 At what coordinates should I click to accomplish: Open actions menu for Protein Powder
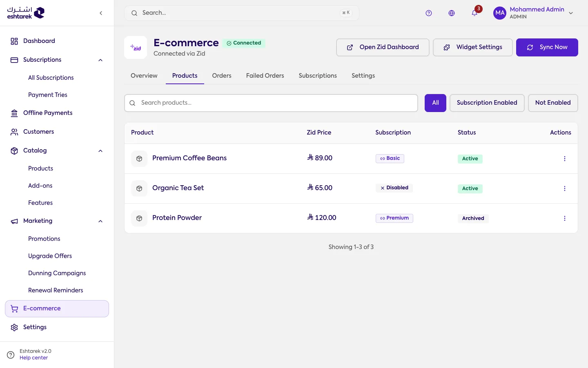click(x=565, y=218)
